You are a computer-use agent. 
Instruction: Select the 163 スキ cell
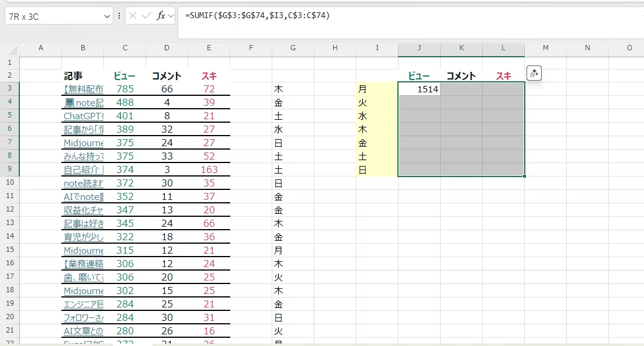(209, 169)
